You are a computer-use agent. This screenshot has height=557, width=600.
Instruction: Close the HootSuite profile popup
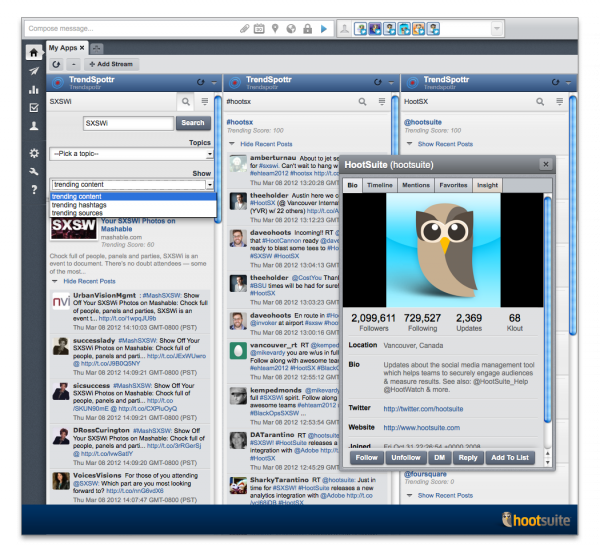[546, 164]
